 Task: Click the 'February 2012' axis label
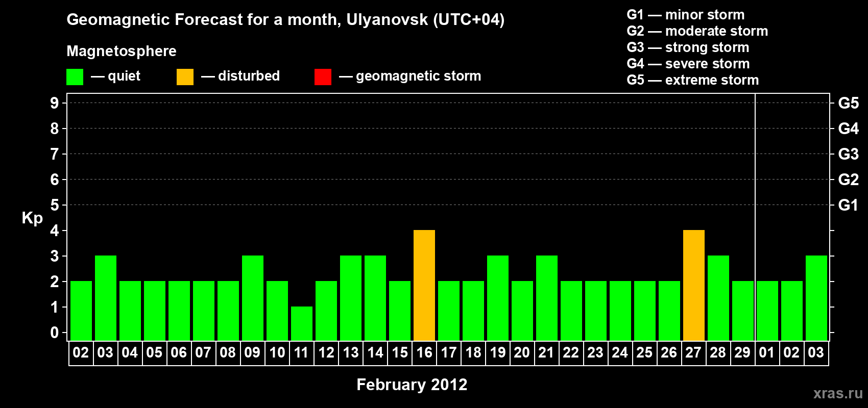tap(412, 385)
